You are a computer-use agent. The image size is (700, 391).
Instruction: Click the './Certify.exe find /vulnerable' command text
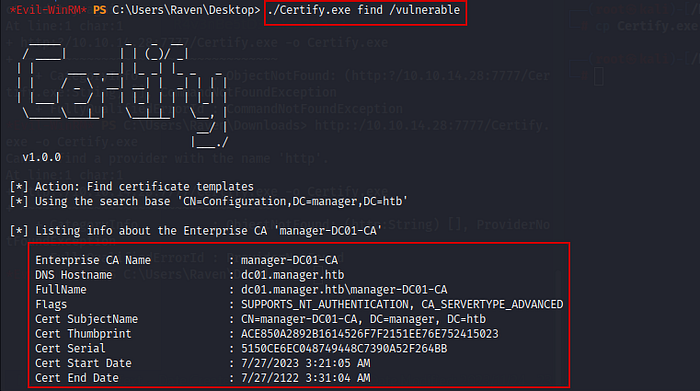click(364, 10)
